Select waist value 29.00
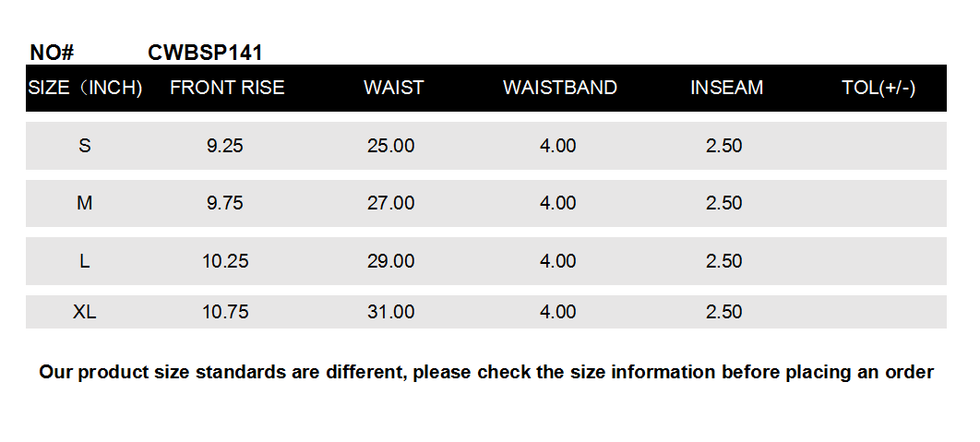 tap(390, 261)
